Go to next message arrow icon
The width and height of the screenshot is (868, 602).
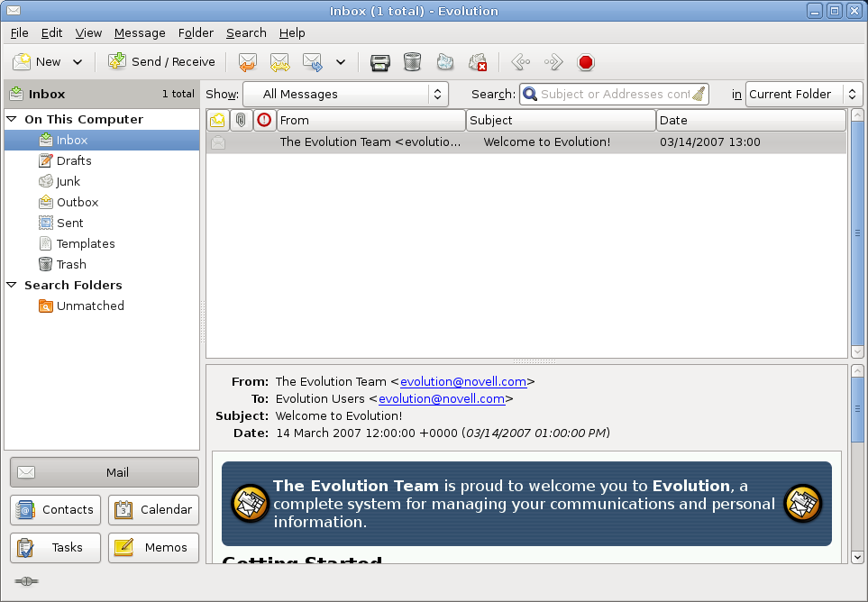[x=553, y=62]
